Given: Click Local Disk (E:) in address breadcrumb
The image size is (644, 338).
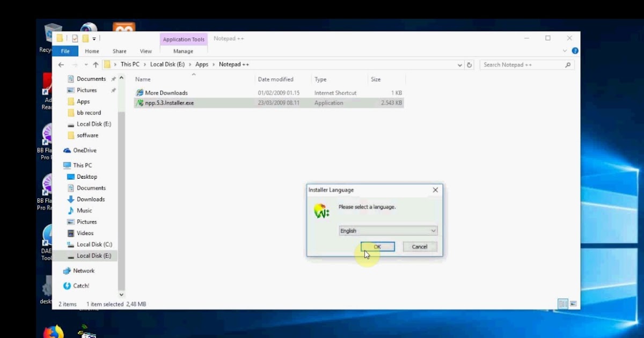Looking at the screenshot, I should [x=167, y=64].
